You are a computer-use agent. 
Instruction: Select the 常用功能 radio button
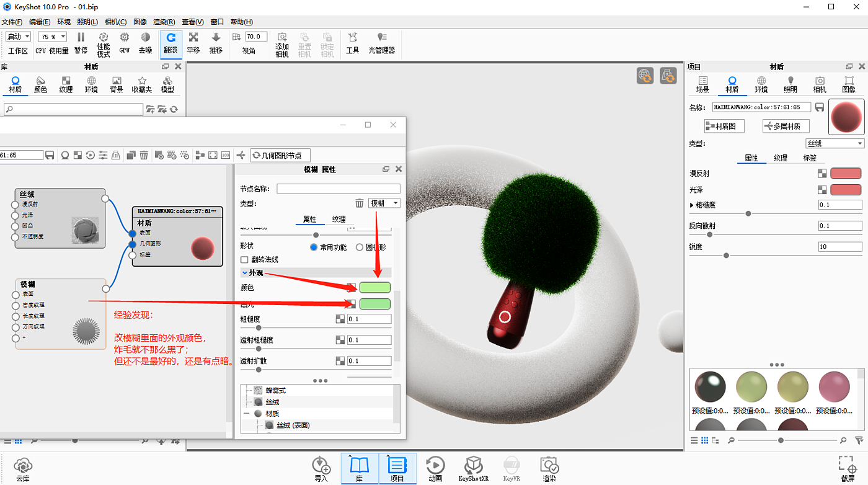[314, 247]
